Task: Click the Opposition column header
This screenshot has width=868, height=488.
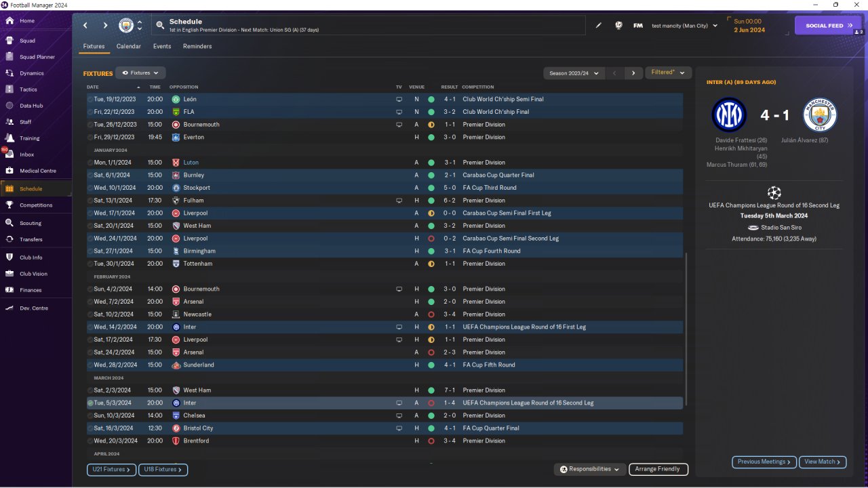Action: [x=184, y=87]
